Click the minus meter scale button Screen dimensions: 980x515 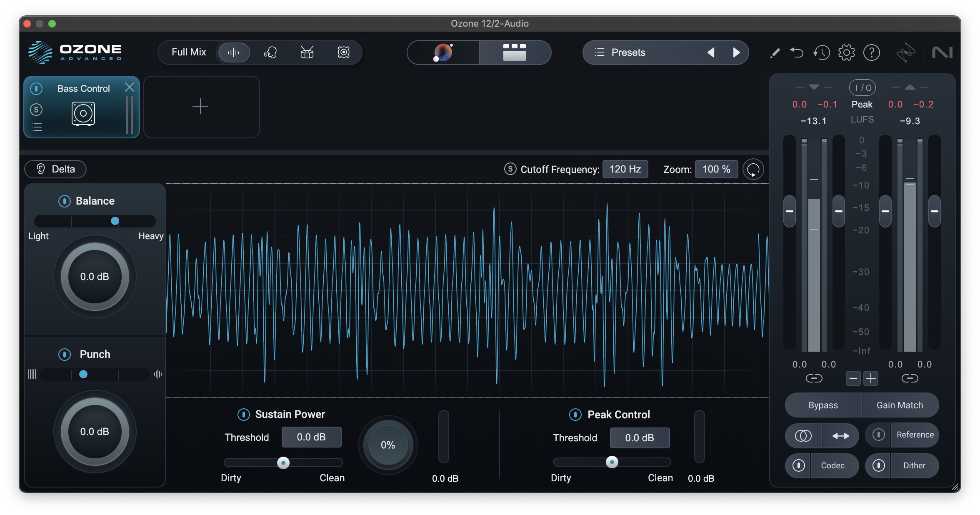click(853, 378)
